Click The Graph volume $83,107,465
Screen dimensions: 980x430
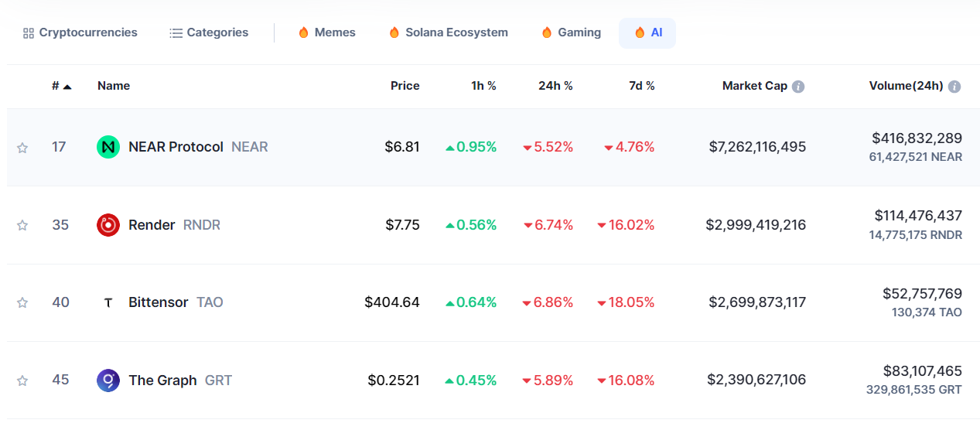coord(923,371)
